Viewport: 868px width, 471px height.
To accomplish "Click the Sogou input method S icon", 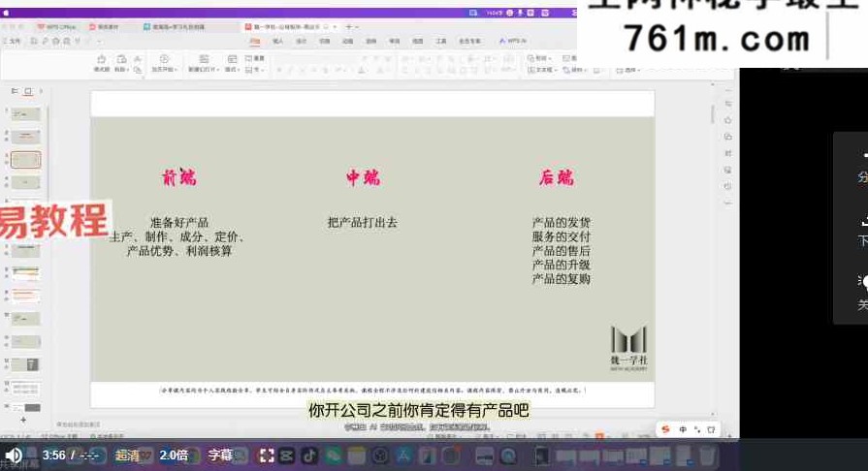I will pos(666,429).
